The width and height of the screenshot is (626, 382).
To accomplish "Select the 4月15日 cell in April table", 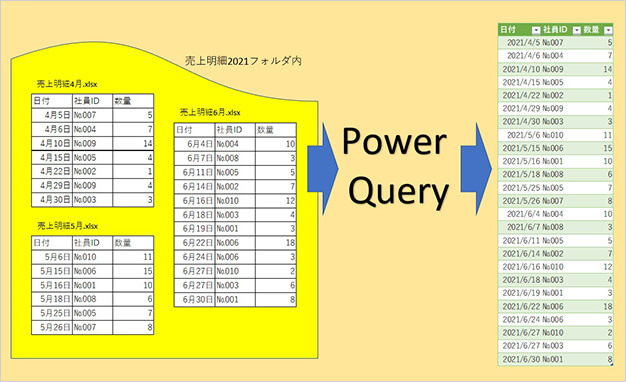I will click(x=52, y=158).
